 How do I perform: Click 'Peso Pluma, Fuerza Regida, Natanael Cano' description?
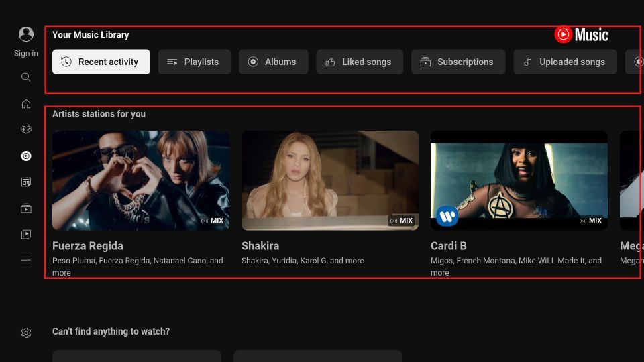pos(138,266)
